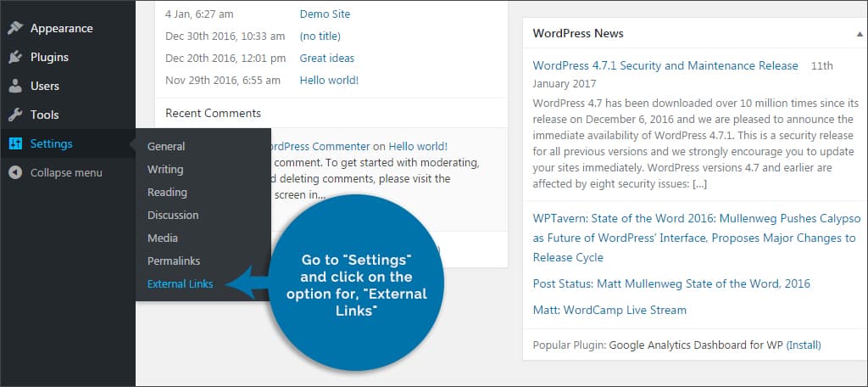868x387 pixels.
Task: Select Discussion in Settings submenu
Action: (173, 215)
